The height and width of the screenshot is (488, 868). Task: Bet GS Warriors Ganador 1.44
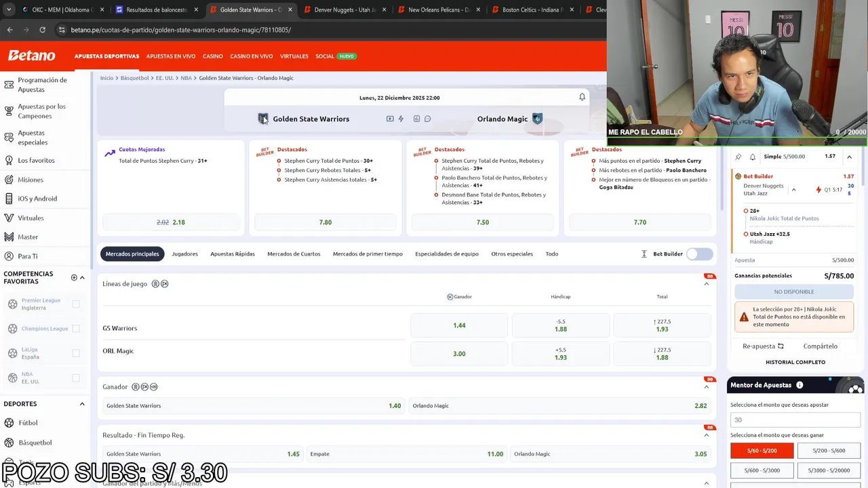(459, 325)
